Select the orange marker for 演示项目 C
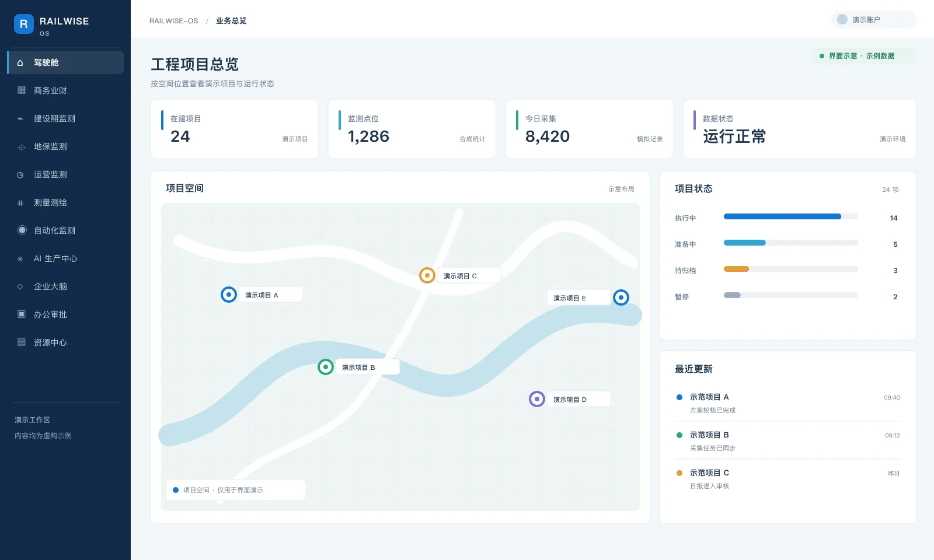The image size is (934, 560). click(427, 275)
